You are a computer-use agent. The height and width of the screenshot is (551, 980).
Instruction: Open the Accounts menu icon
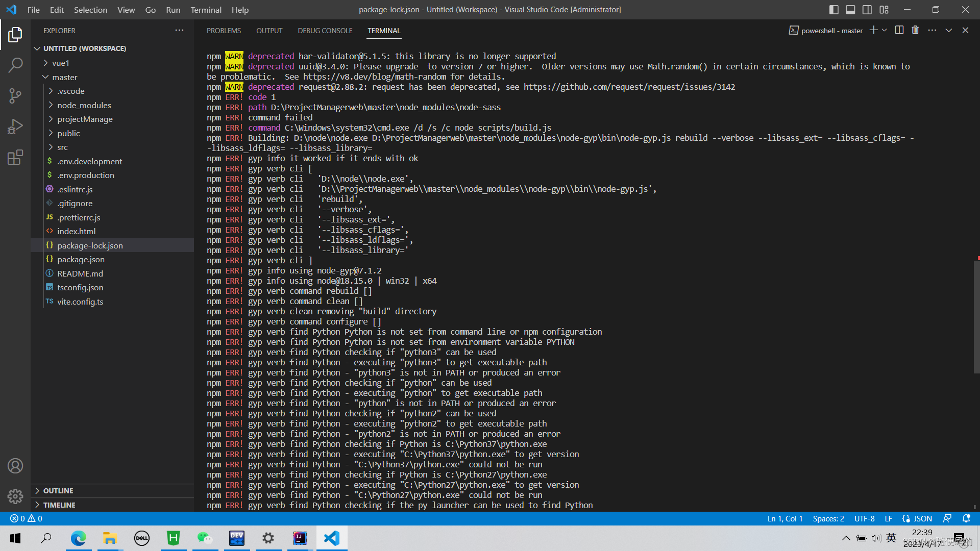pos(15,466)
